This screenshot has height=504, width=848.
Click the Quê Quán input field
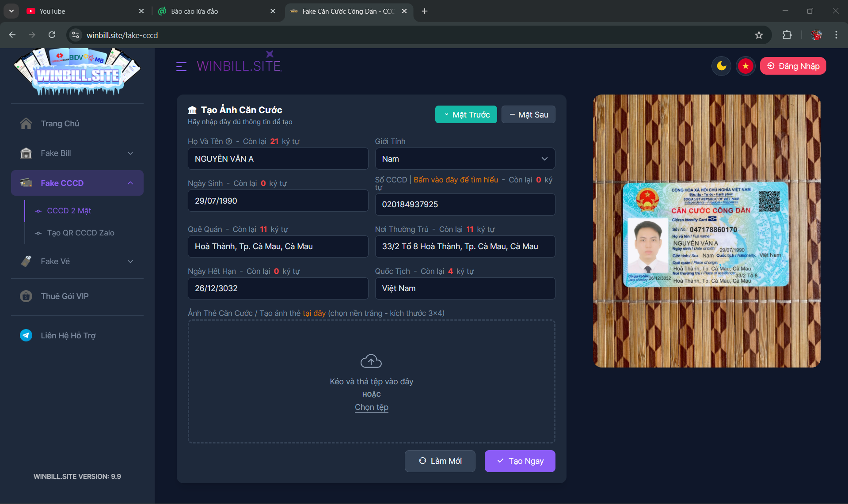[x=278, y=246]
